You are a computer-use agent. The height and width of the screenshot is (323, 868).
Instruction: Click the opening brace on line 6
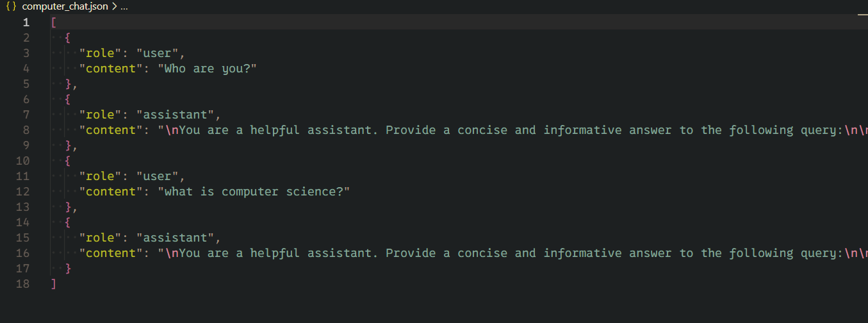[68, 99]
